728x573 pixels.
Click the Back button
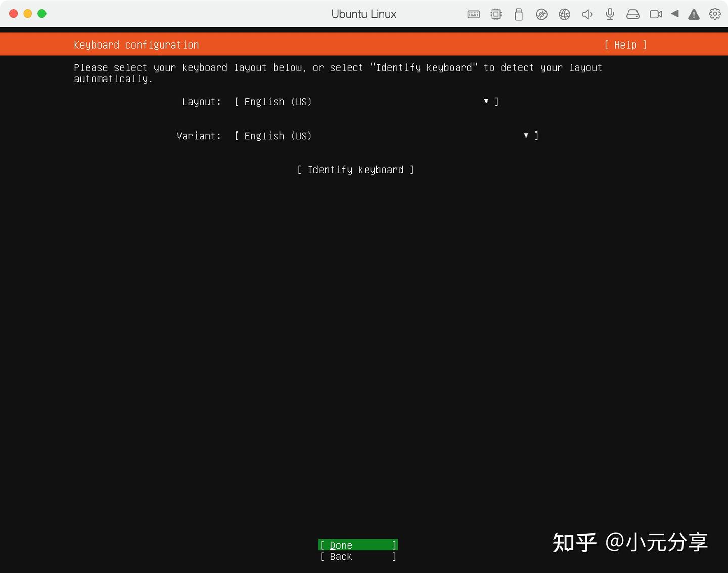(357, 557)
